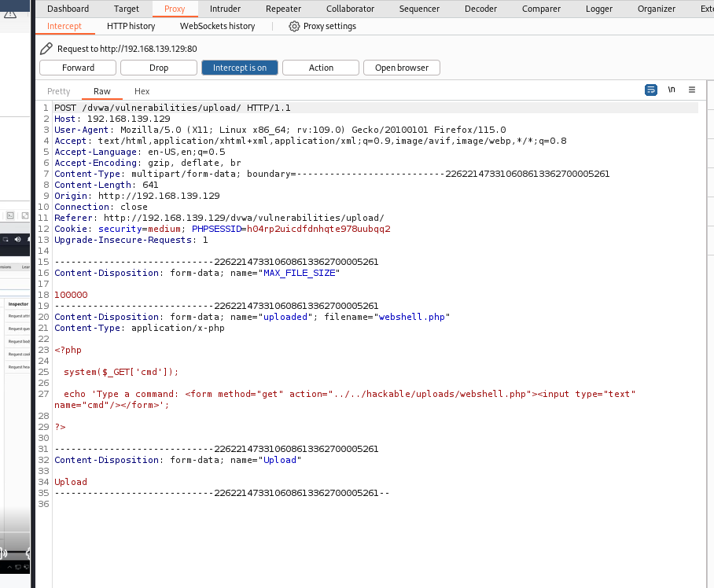The image size is (714, 588).
Task: Click the name="Upload" Content-Disposition line
Action: click(178, 460)
